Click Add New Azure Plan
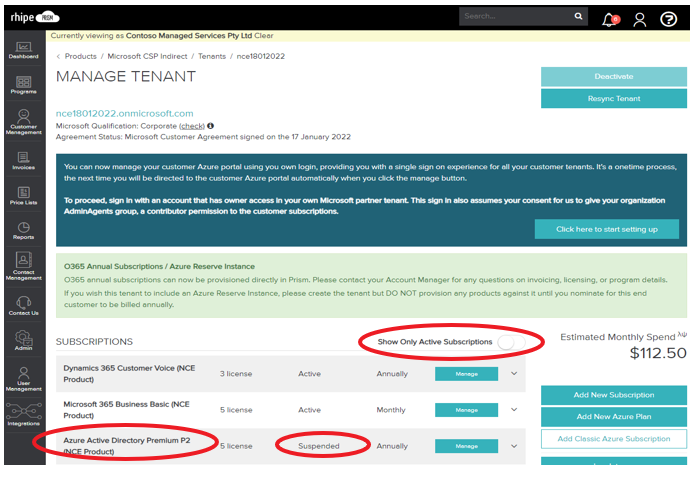Screen dimensions: 699x481 614,417
